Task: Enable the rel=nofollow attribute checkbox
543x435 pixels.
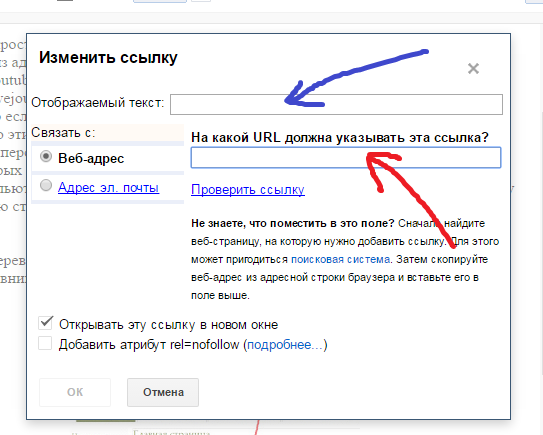Action: [45, 343]
